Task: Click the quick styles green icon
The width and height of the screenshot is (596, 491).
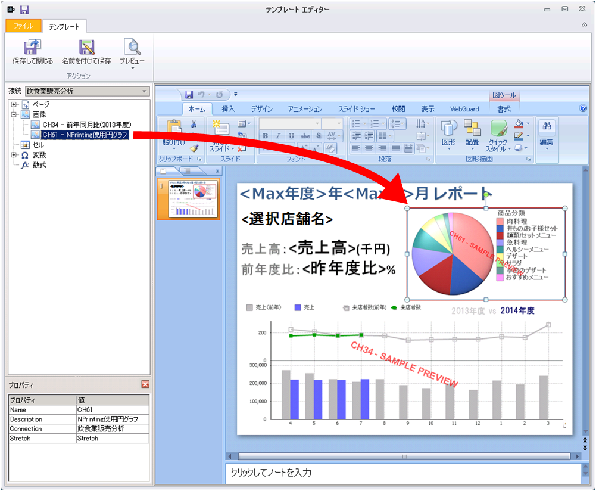Action: (499, 128)
